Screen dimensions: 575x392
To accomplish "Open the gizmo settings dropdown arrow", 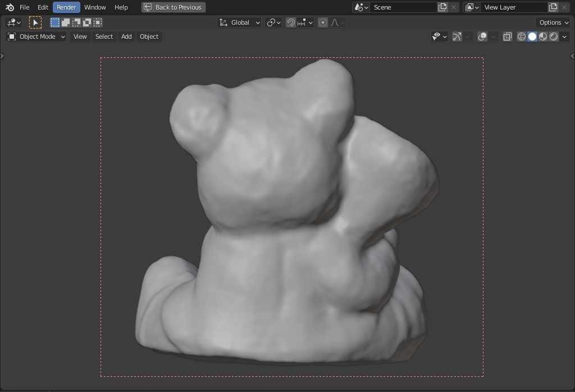I will pyautogui.click(x=468, y=37).
